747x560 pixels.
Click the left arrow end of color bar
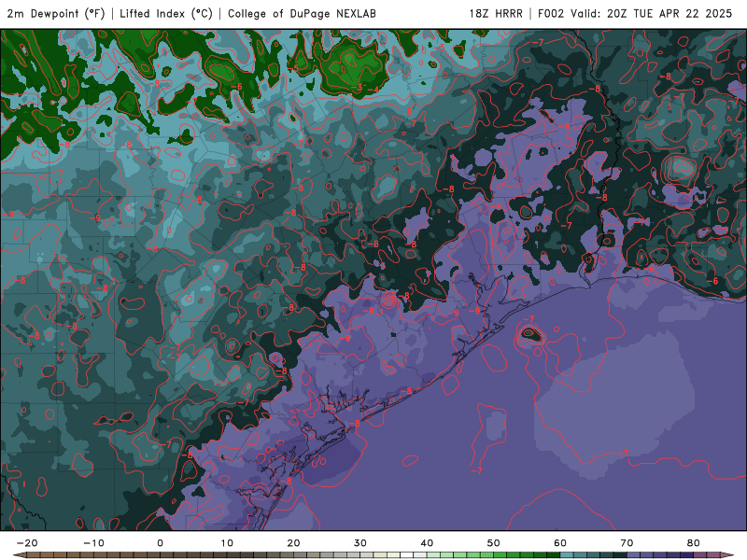19,554
